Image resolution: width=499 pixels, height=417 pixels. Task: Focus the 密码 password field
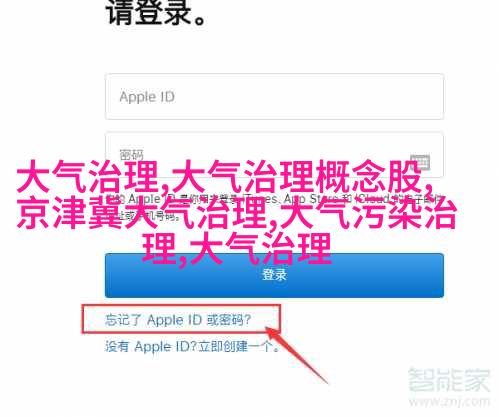[274, 155]
